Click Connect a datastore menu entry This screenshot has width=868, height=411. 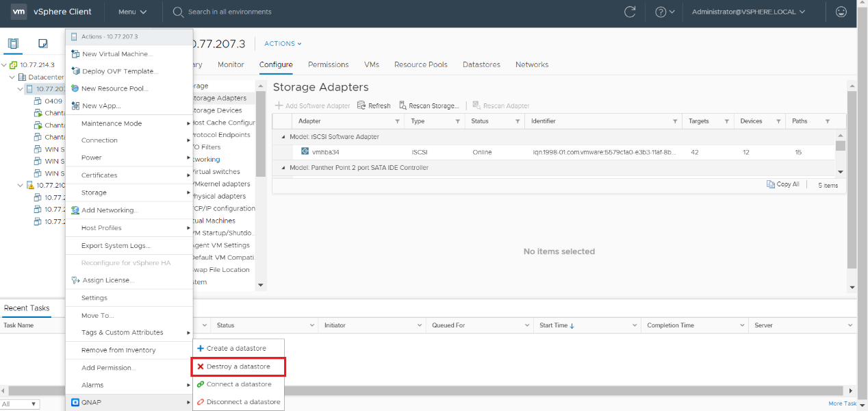(x=238, y=384)
